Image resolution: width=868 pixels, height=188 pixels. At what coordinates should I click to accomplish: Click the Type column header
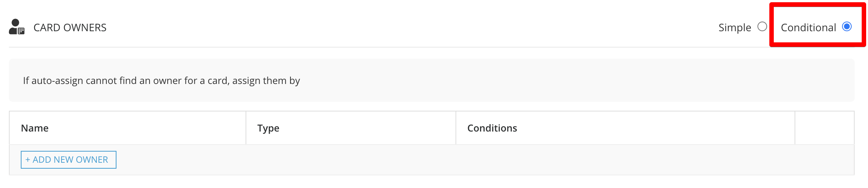268,128
